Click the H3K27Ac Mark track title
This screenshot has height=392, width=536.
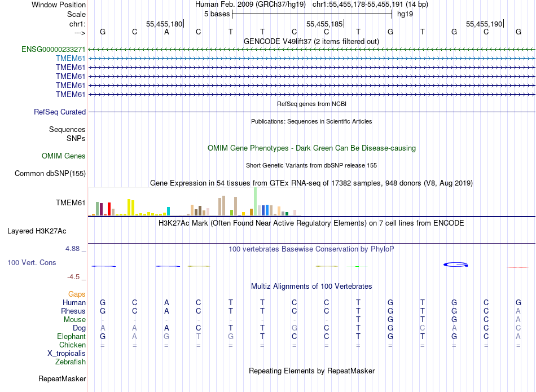tap(311, 223)
